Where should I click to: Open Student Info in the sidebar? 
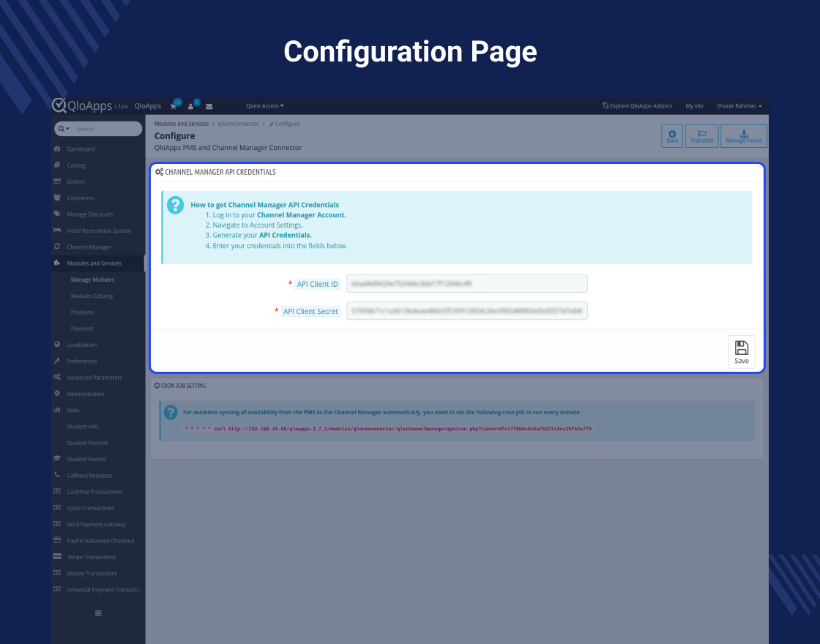tap(83, 427)
